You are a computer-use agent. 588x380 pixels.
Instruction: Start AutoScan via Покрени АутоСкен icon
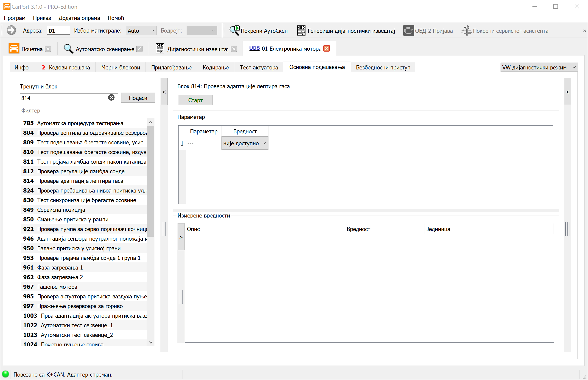click(234, 31)
